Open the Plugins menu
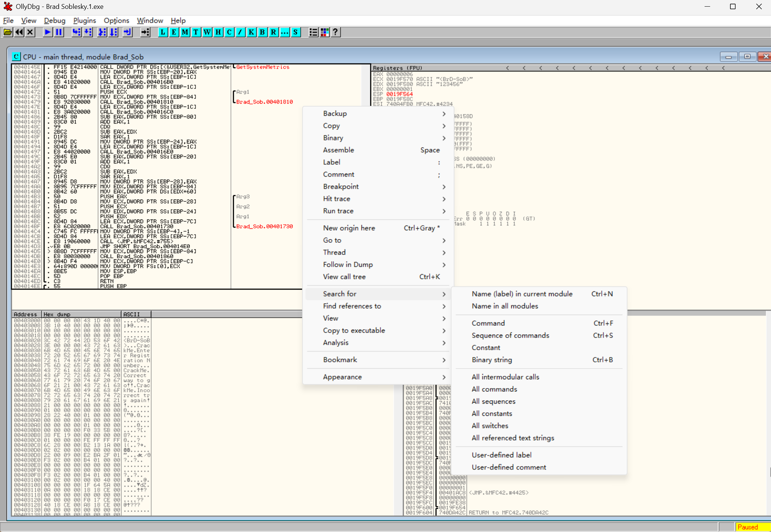771x532 pixels. pyautogui.click(x=84, y=20)
